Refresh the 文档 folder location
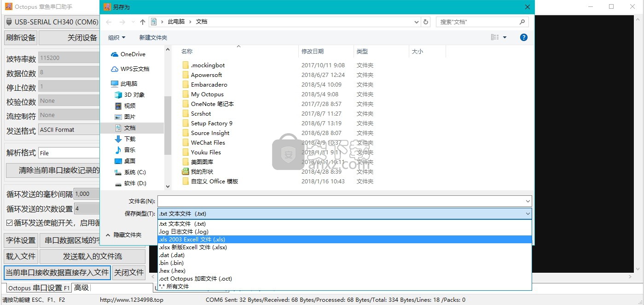644x305 pixels. [426, 22]
